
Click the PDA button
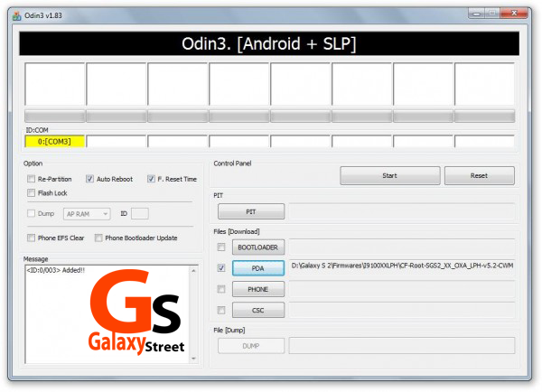(x=258, y=268)
